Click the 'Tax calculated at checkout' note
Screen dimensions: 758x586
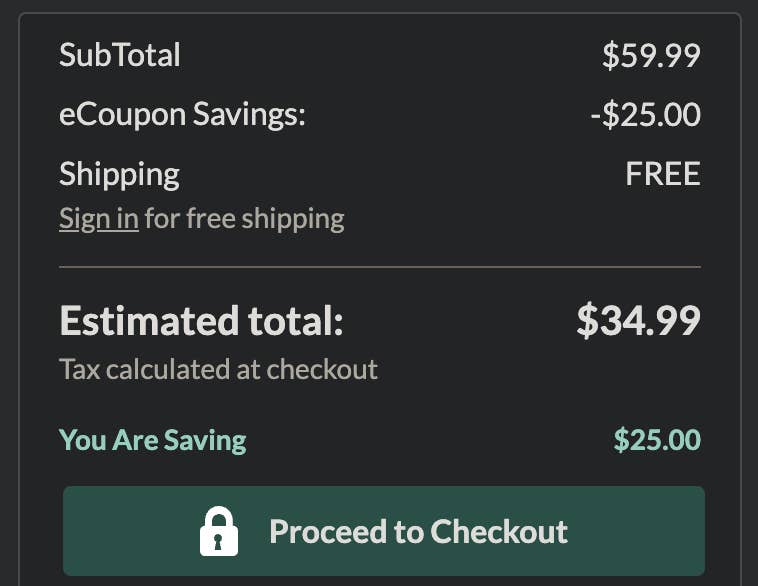pyautogui.click(x=218, y=369)
